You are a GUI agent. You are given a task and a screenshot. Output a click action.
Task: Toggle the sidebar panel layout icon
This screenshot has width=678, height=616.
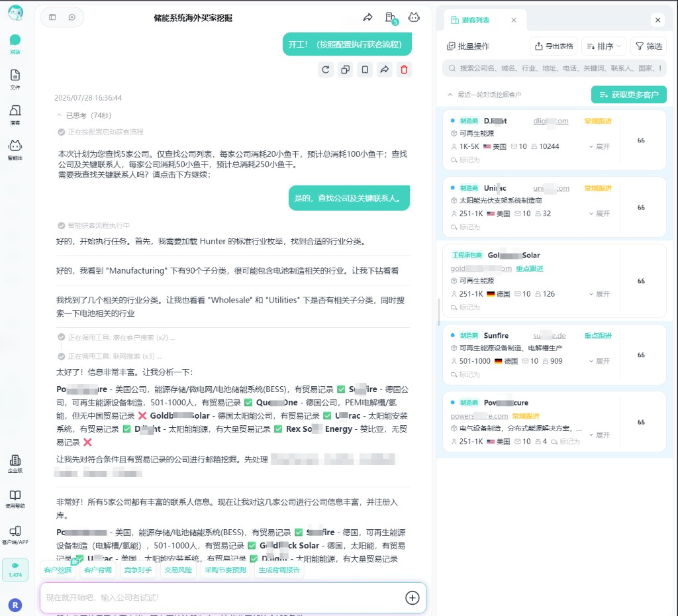(52, 17)
